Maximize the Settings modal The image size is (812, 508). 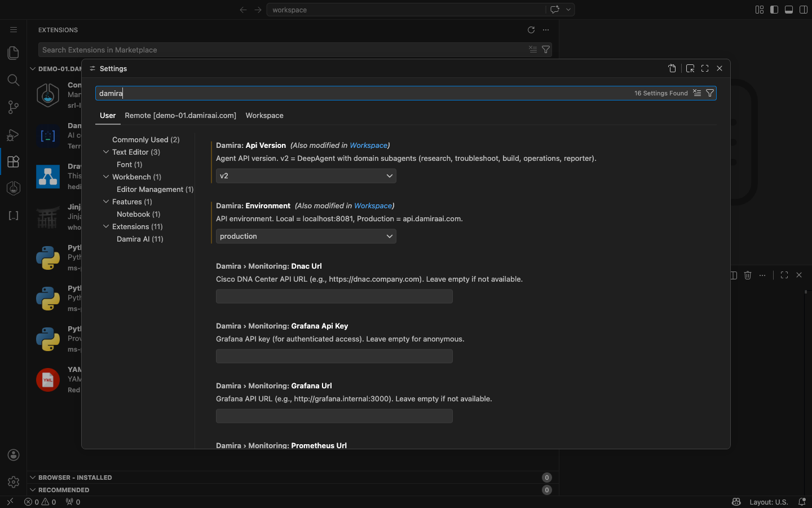coord(705,68)
